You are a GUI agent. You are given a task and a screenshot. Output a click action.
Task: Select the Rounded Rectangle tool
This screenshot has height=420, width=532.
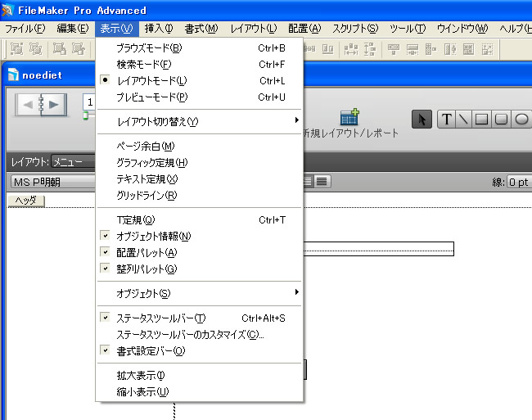pos(501,120)
